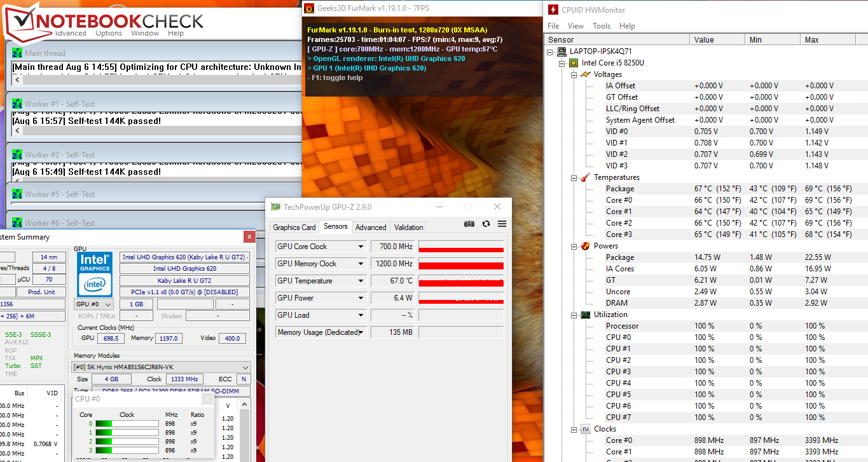Open the GPU-Z hamburger menu icon
The image size is (868, 462).
pos(502,224)
